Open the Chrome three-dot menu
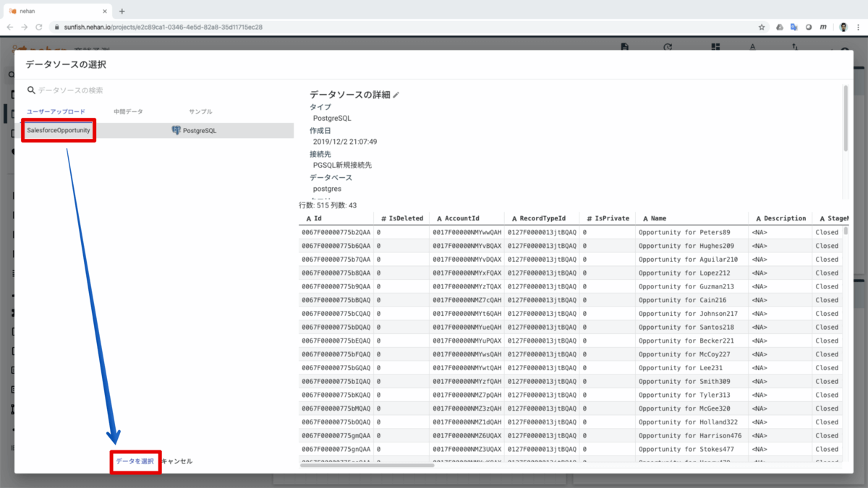 859,27
